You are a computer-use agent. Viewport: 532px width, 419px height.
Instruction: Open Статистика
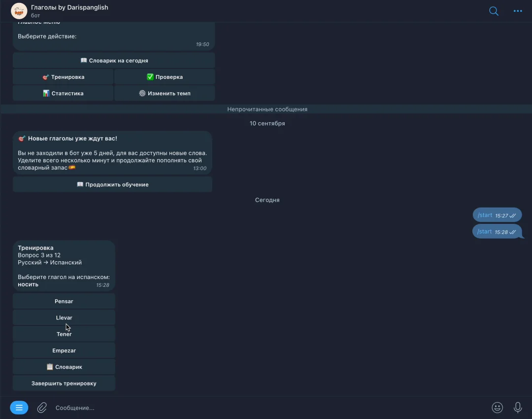tap(63, 93)
